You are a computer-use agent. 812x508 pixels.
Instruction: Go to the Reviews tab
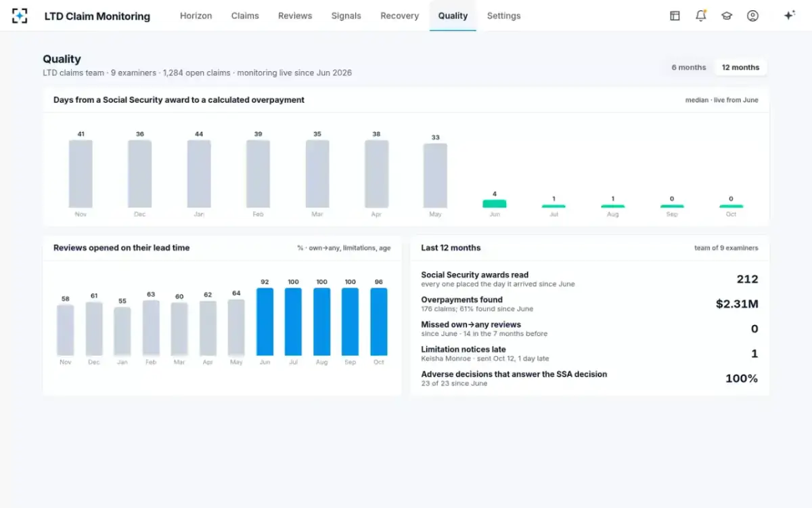tap(295, 16)
